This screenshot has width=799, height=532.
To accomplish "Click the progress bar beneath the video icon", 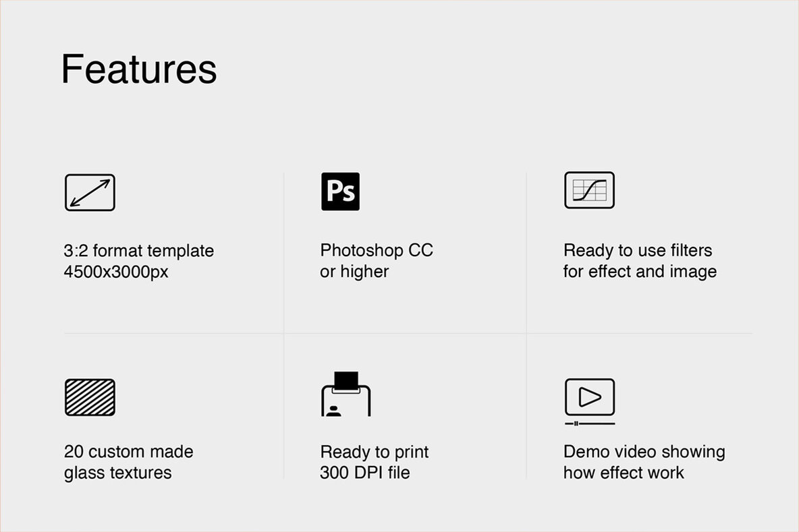I will 589,423.
